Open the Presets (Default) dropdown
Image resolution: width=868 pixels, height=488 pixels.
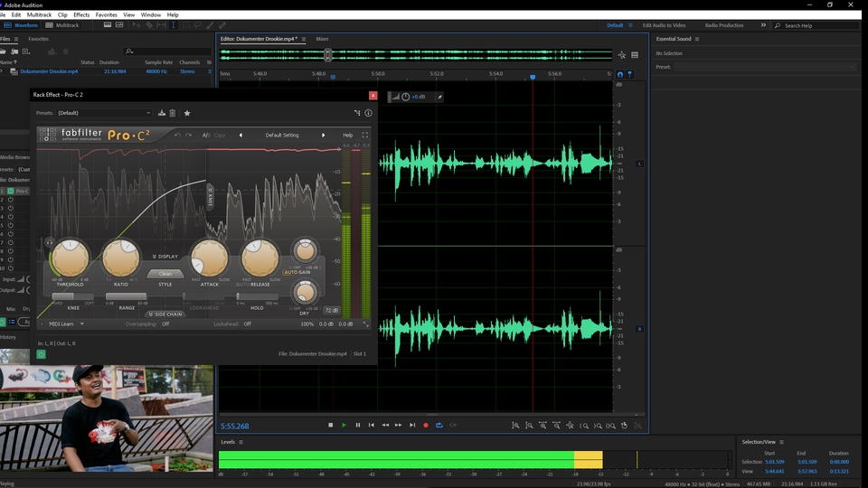tap(104, 113)
